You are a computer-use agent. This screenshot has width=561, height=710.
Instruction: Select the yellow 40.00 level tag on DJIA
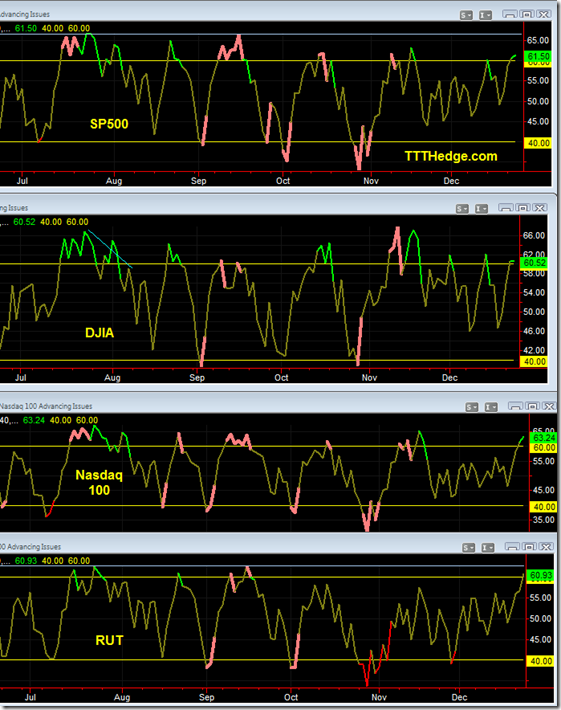534,361
